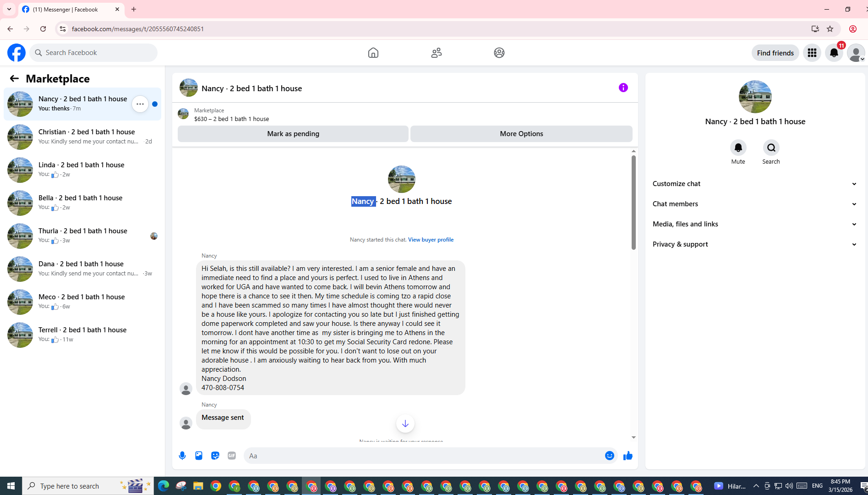Click Nancy's phone number 470-808-0754
This screenshot has width=868, height=495.
point(223,388)
